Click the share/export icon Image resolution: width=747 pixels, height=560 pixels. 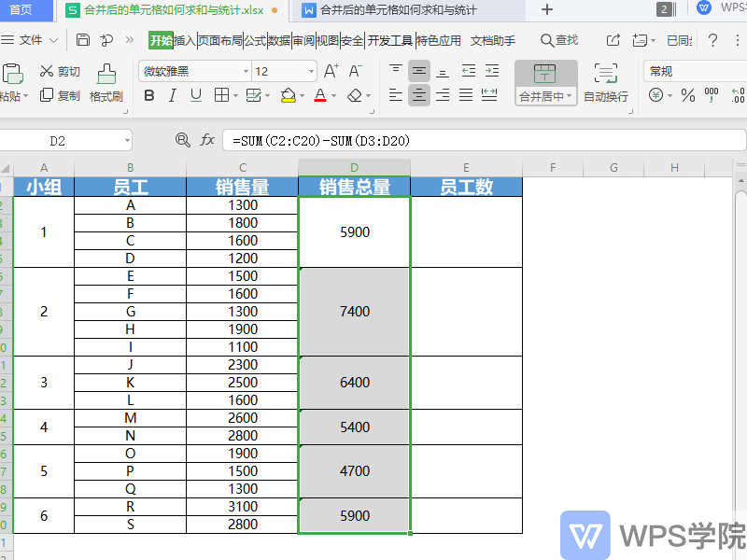(x=613, y=40)
